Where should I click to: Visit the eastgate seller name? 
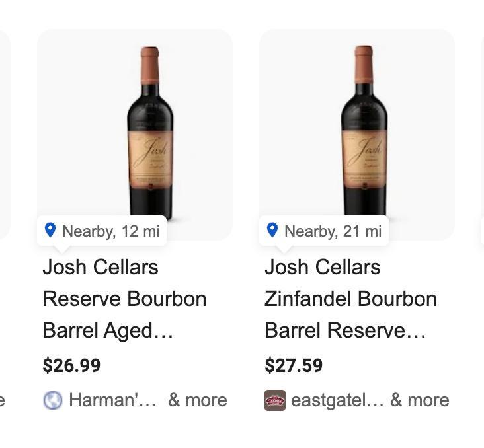coord(337,400)
